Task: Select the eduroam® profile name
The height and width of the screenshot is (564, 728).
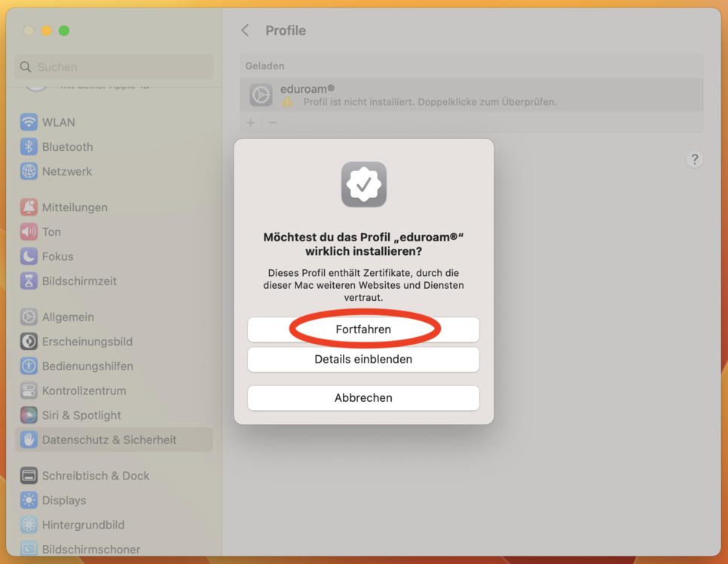Action: pyautogui.click(x=307, y=89)
